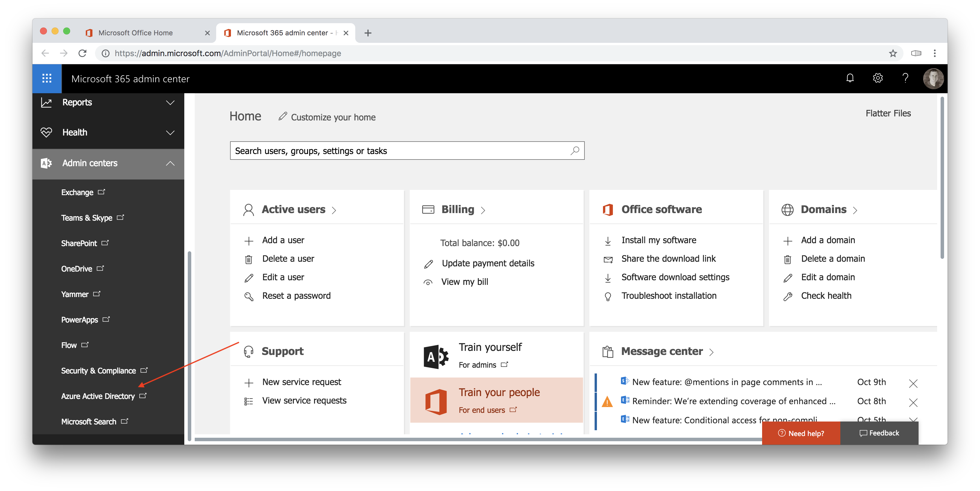Click the Share the download link mail icon

coord(608,260)
